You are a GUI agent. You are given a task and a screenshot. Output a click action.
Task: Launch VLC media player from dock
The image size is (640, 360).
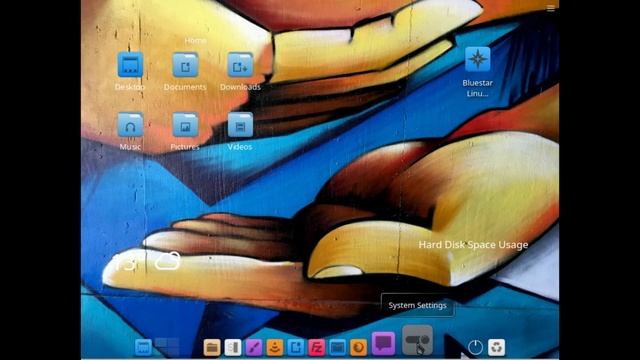[x=275, y=347]
